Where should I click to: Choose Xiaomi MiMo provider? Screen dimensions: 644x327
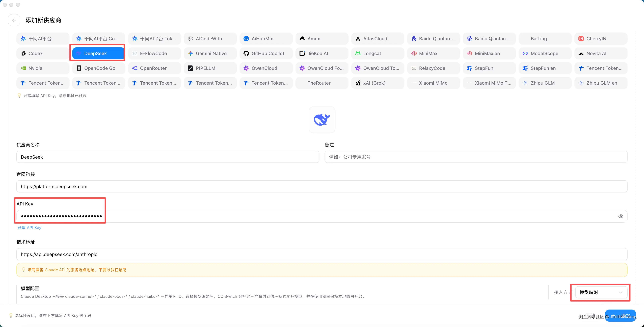(434, 83)
